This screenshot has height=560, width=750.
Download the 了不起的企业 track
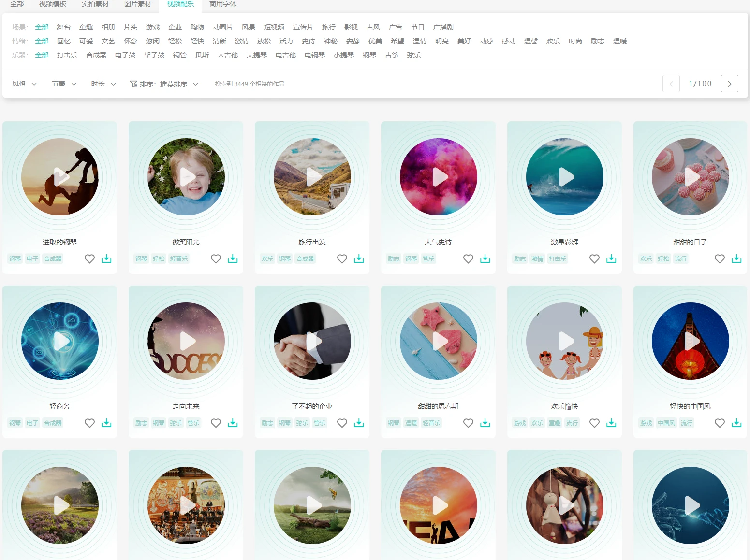click(359, 423)
